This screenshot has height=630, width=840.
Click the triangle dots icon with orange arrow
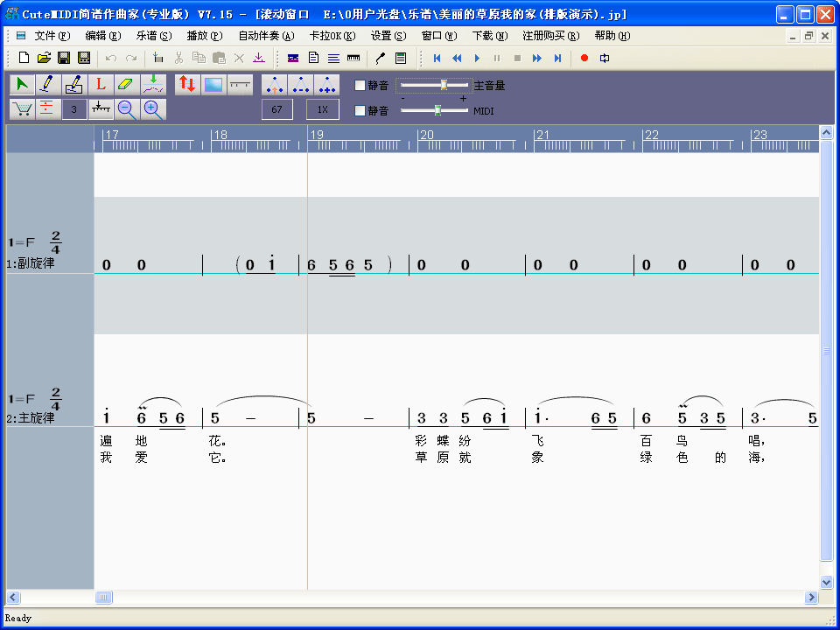(274, 85)
